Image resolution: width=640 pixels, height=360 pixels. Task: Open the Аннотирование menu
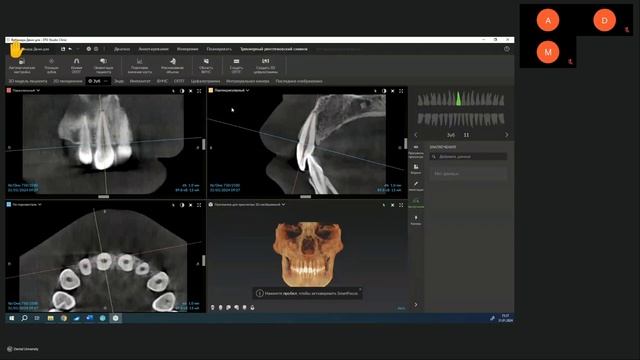[x=153, y=49]
